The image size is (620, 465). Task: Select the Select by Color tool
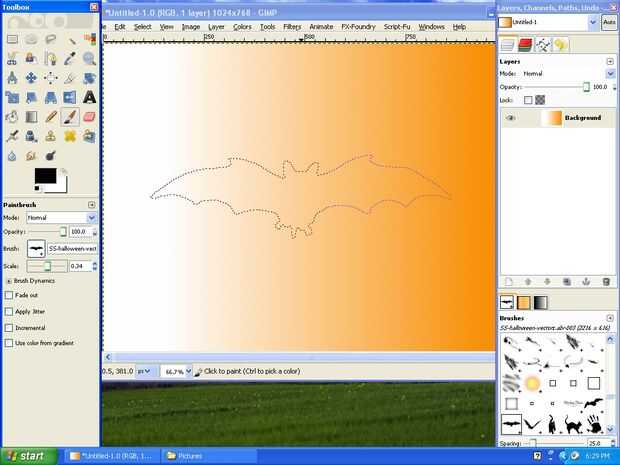point(89,39)
